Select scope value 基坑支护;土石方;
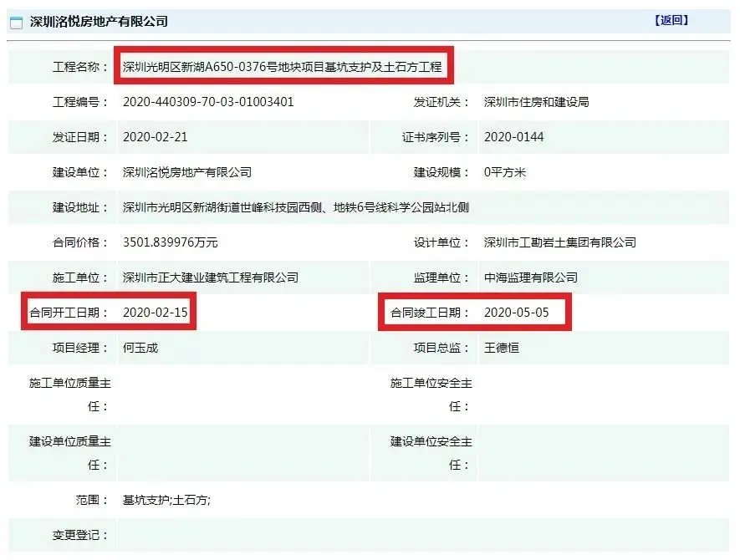Viewport: 740px width, 560px height. coord(166,500)
